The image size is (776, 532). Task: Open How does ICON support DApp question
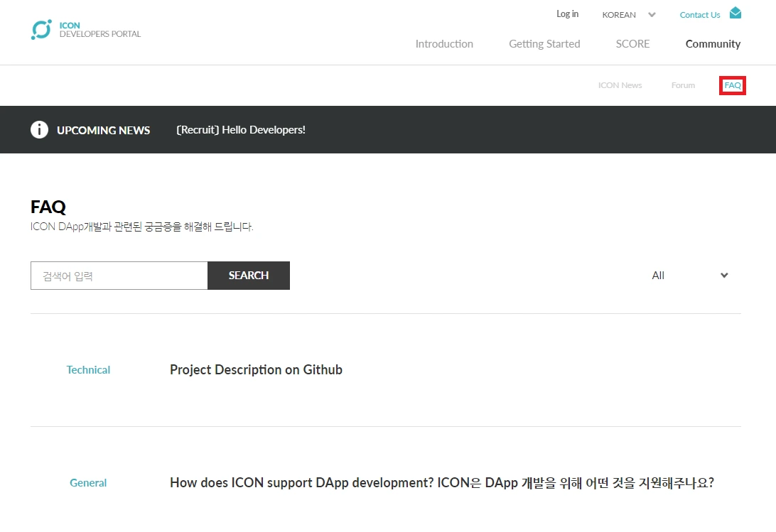(442, 482)
